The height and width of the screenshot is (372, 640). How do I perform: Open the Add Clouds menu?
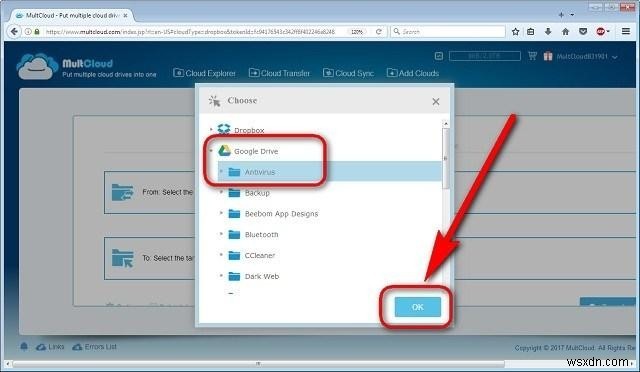tap(413, 73)
